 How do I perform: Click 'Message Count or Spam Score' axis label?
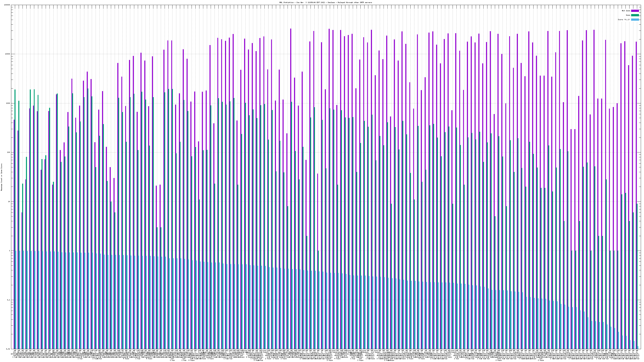(x=1, y=177)
